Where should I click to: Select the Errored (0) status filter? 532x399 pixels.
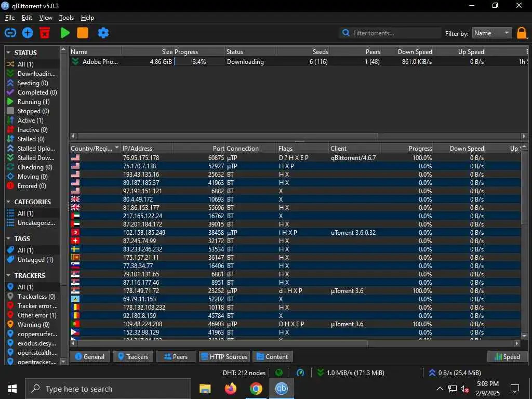click(x=33, y=185)
